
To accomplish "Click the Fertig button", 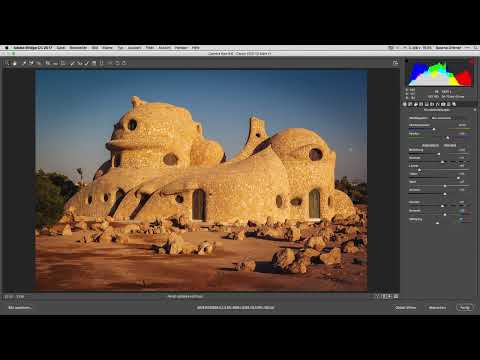I will pos(465,308).
